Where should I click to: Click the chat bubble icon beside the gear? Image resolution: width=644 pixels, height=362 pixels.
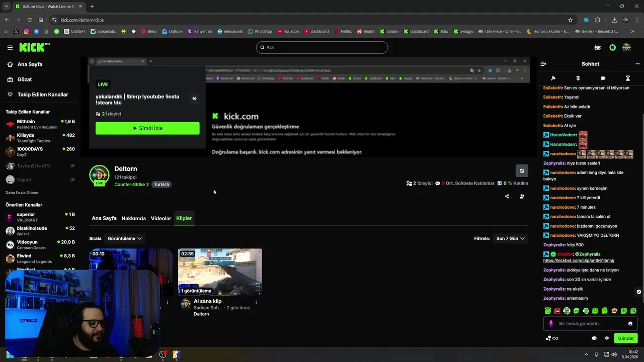coord(594,338)
